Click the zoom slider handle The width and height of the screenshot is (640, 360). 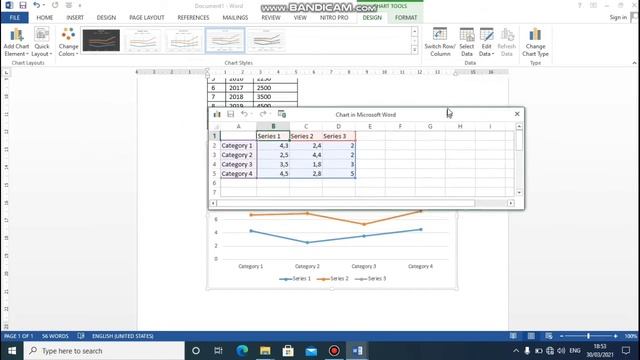(588, 336)
